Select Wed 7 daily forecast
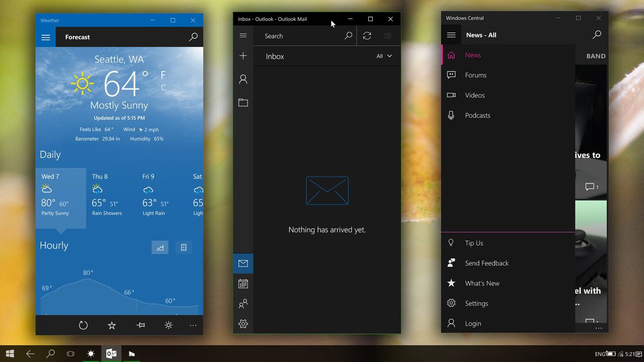Viewport: 644px width, 362px height. click(x=61, y=198)
